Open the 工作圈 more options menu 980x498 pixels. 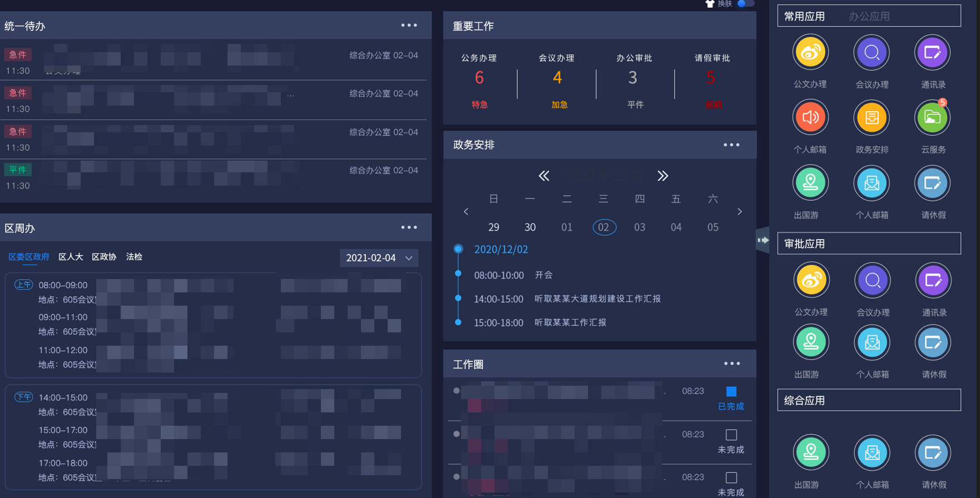coord(732,363)
